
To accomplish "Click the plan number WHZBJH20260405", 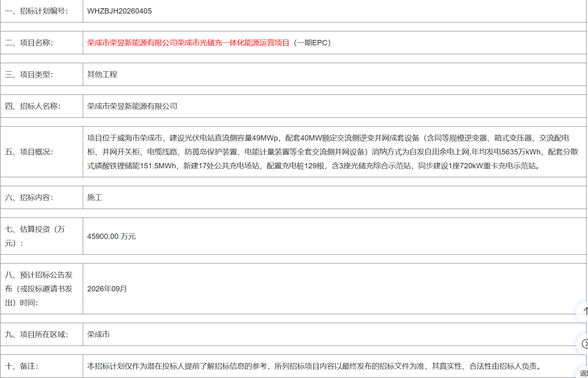I will (120, 11).
